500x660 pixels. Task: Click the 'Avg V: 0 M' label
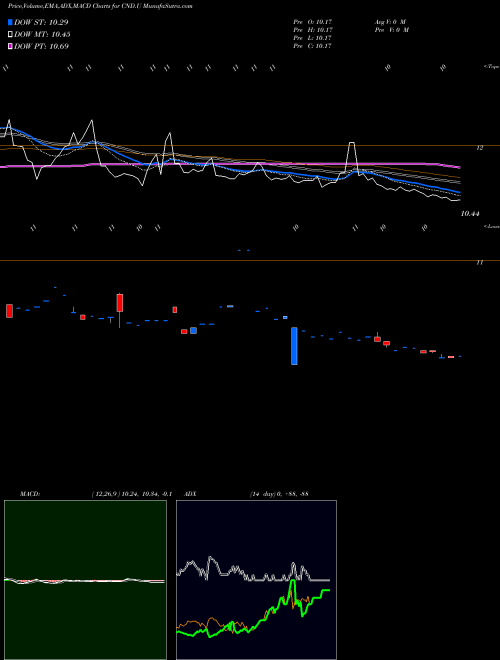pos(390,22)
